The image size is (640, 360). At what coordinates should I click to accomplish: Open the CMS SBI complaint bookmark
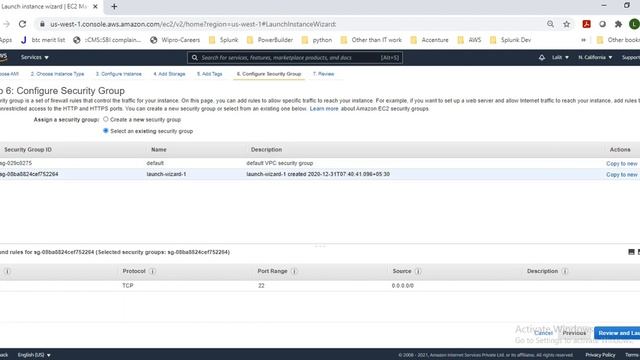(x=107, y=40)
